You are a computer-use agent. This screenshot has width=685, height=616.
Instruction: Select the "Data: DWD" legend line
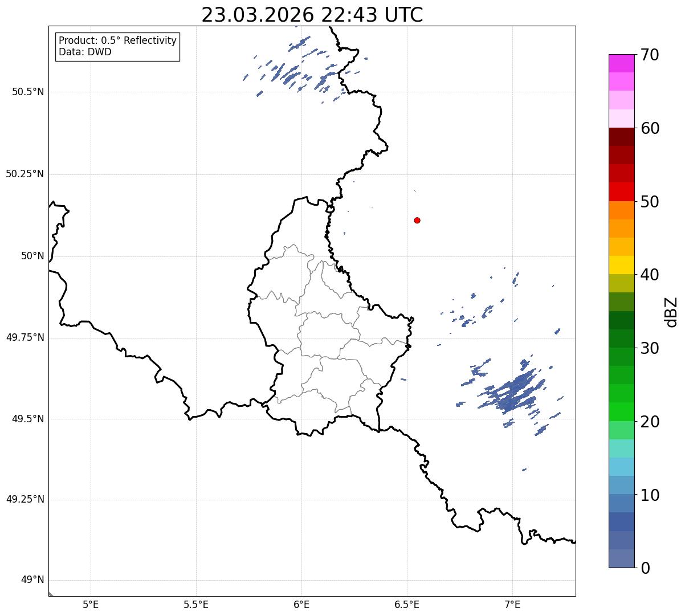point(85,52)
